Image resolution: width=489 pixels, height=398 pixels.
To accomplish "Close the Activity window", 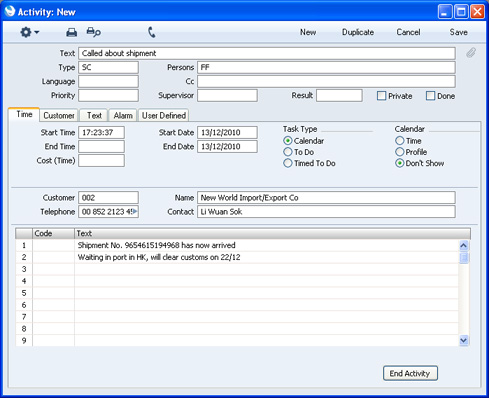I will [x=477, y=12].
